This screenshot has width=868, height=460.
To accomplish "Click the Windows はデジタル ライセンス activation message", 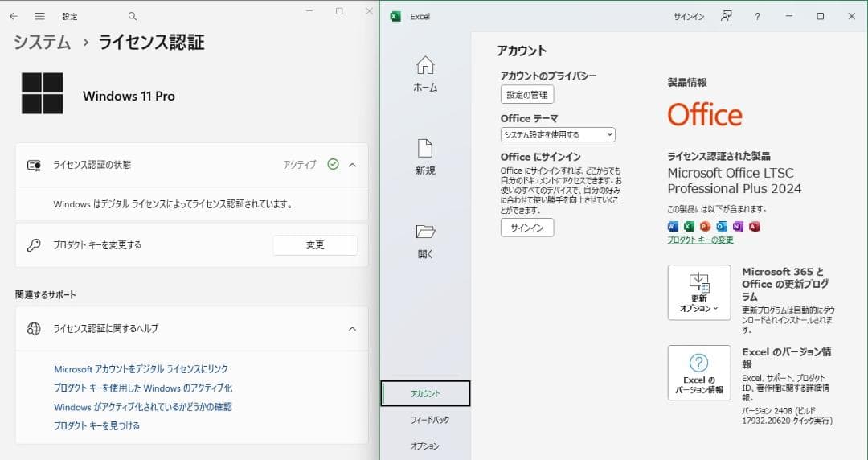I will click(174, 204).
